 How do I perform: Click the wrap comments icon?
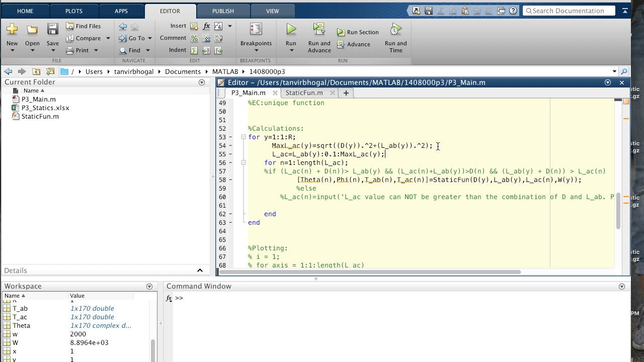point(218,38)
